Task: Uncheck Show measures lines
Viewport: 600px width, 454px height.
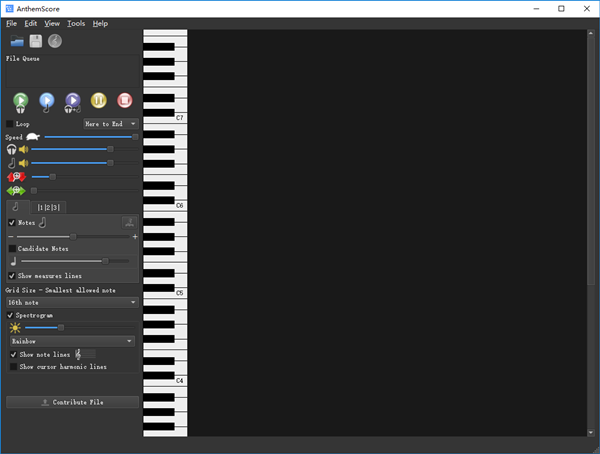Action: pos(12,275)
